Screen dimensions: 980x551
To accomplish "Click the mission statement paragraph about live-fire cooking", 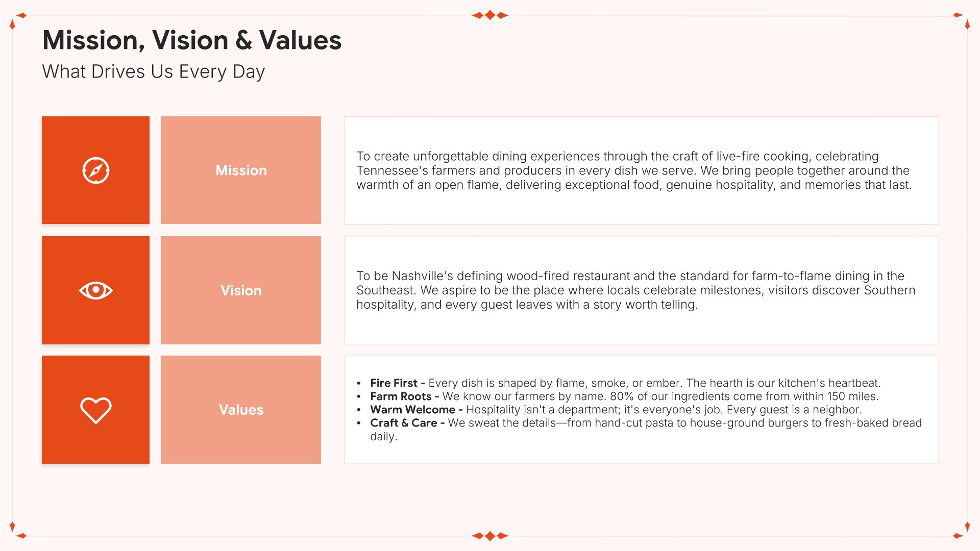I will point(634,170).
